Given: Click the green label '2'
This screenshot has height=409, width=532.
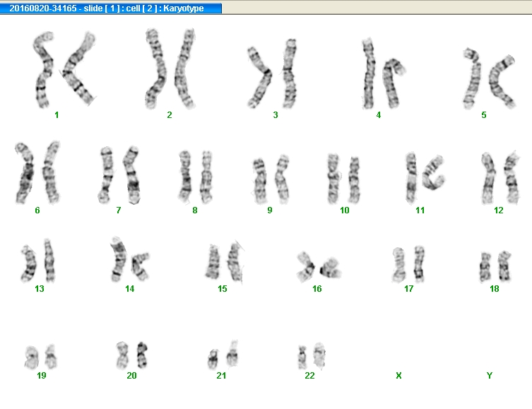Looking at the screenshot, I should tap(170, 115).
